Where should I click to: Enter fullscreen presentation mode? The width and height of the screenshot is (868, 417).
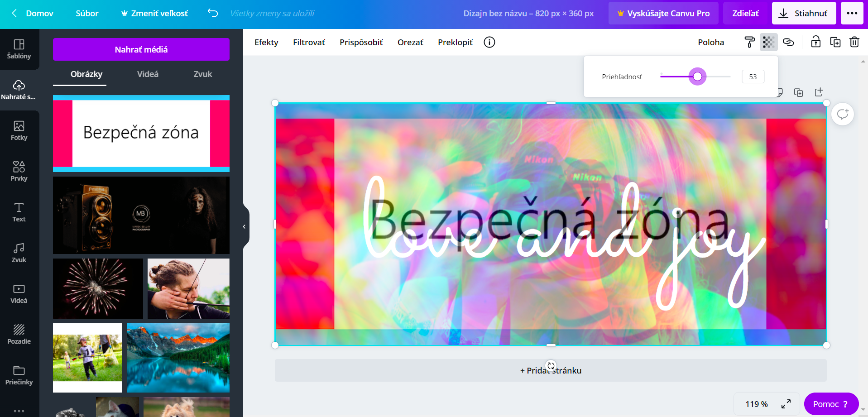pyautogui.click(x=786, y=404)
